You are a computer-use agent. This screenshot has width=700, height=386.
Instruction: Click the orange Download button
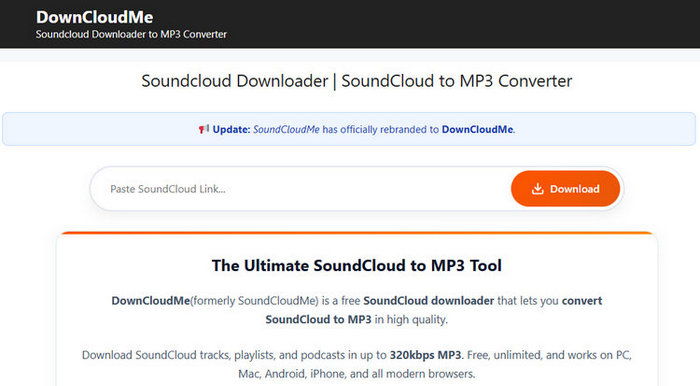[x=565, y=189]
